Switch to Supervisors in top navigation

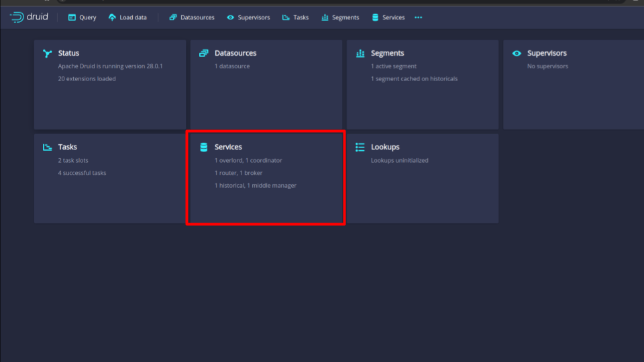click(x=248, y=17)
